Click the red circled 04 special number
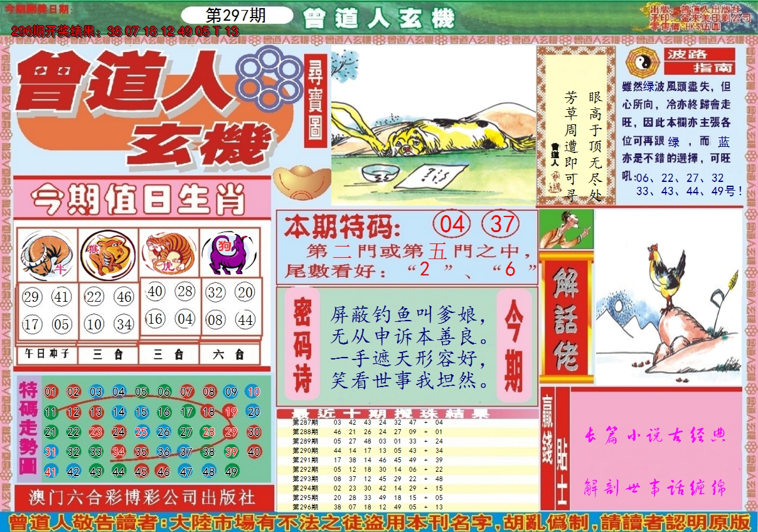Viewport: 758px width, 532px height. pos(452,224)
